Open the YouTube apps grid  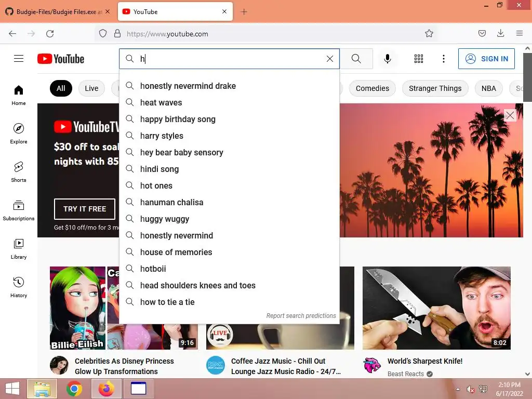419,59
